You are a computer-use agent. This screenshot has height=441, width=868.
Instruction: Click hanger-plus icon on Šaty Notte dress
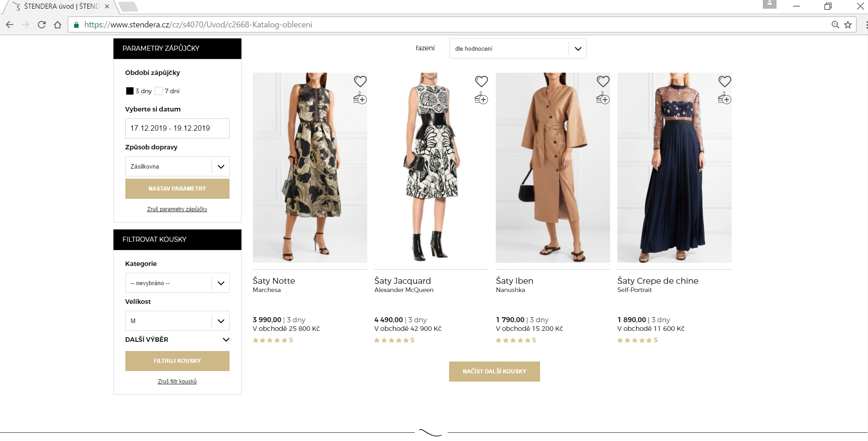[360, 98]
